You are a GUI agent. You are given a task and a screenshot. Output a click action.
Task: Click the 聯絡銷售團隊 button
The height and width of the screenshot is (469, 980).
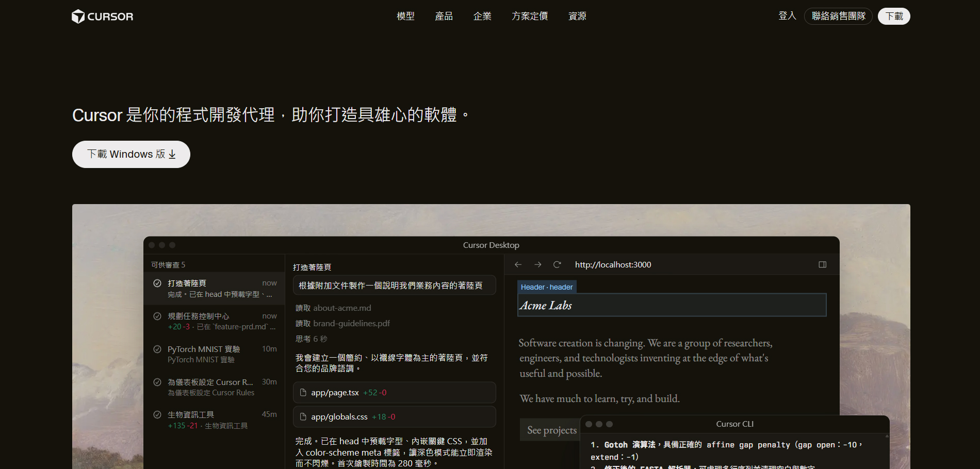[838, 16]
